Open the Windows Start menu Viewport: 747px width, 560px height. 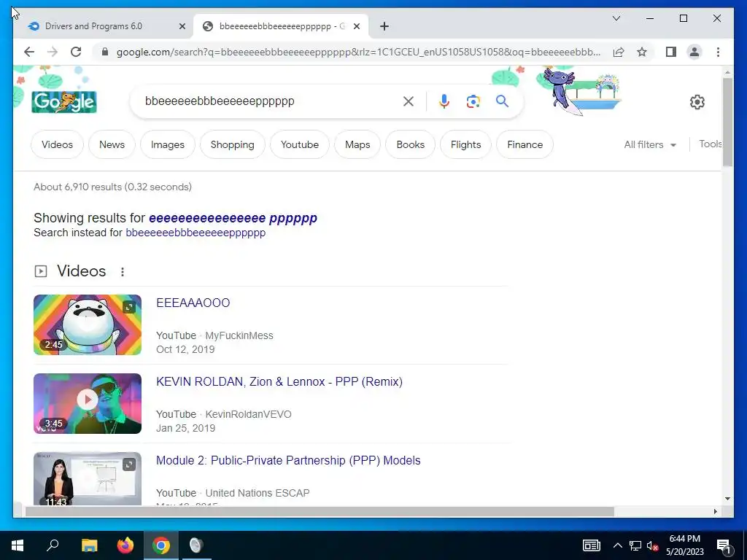pyautogui.click(x=18, y=545)
